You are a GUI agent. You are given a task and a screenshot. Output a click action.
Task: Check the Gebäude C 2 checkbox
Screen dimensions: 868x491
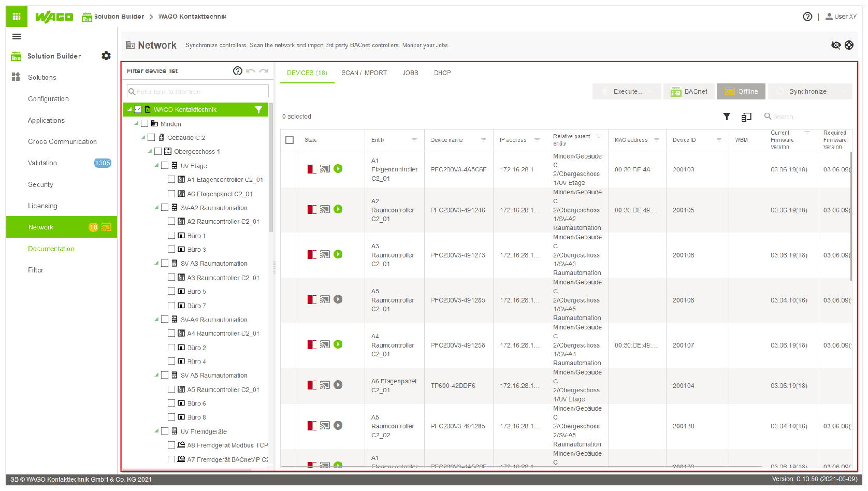click(x=151, y=137)
